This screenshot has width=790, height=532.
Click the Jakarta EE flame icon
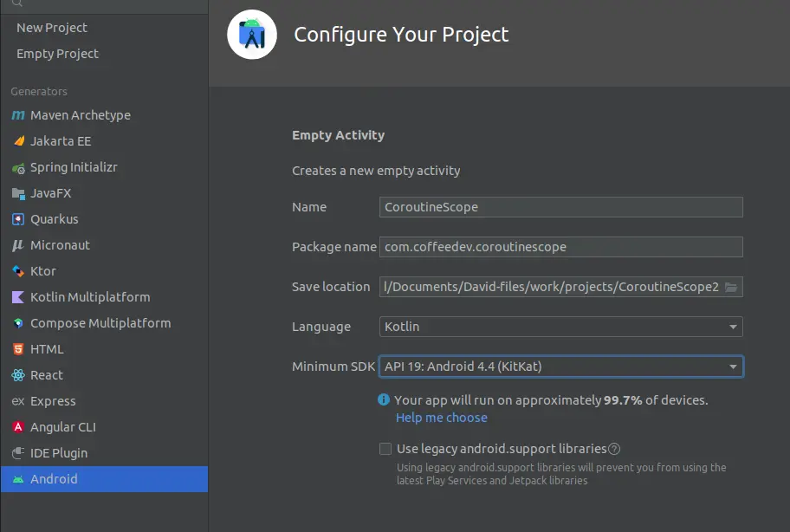click(19, 141)
